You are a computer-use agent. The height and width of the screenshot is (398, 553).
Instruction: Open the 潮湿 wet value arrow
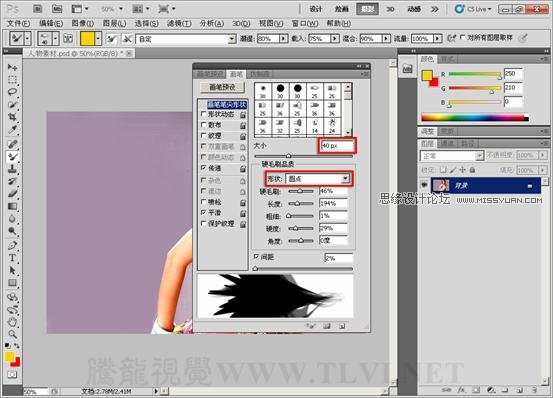click(283, 38)
